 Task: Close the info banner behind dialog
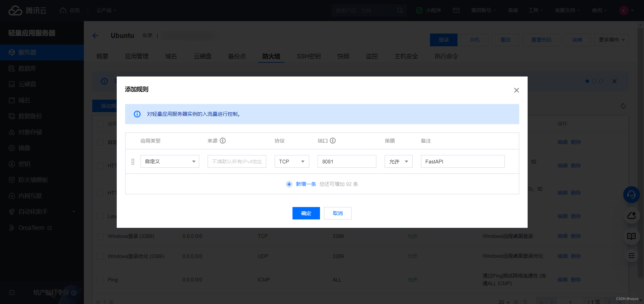pyautogui.click(x=614, y=81)
